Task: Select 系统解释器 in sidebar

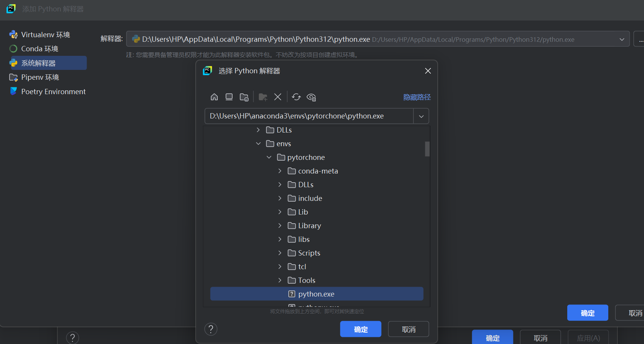Action: (x=48, y=63)
